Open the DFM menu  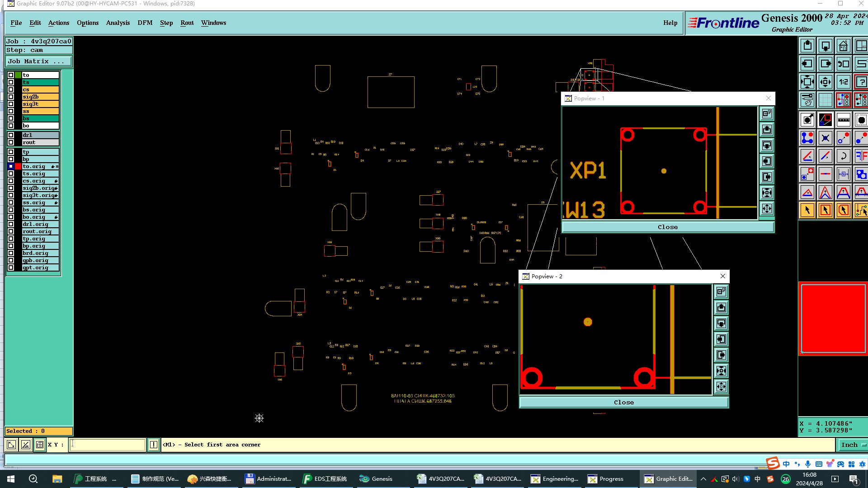[145, 23]
